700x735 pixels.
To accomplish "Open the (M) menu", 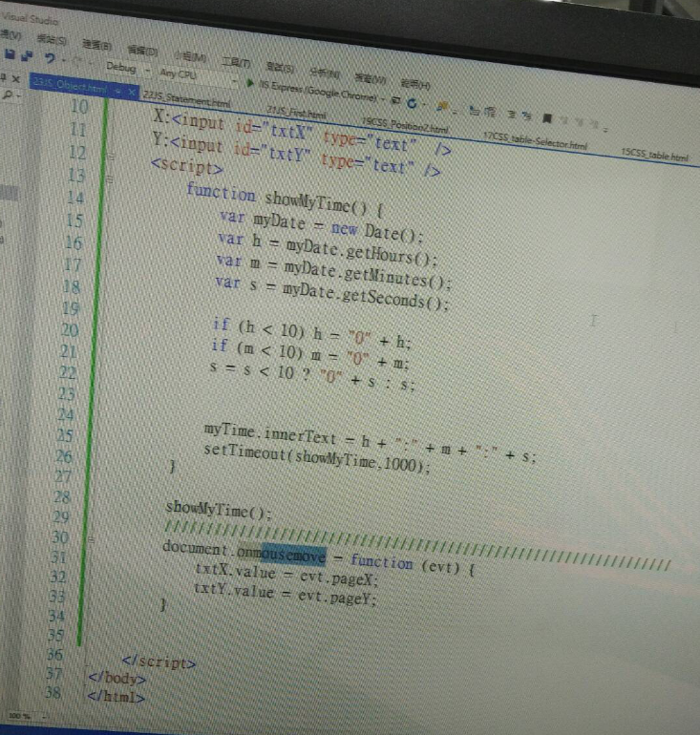I will tap(190, 56).
